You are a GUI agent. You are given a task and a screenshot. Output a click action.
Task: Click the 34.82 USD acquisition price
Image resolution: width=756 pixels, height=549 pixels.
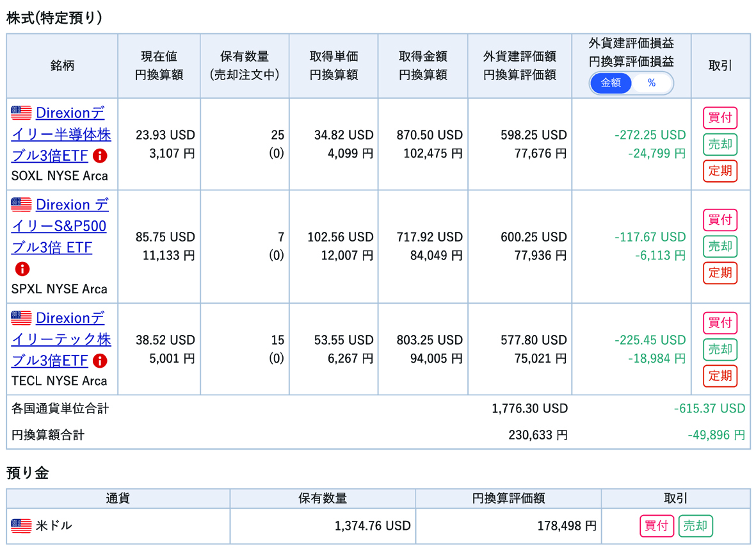pos(344,135)
